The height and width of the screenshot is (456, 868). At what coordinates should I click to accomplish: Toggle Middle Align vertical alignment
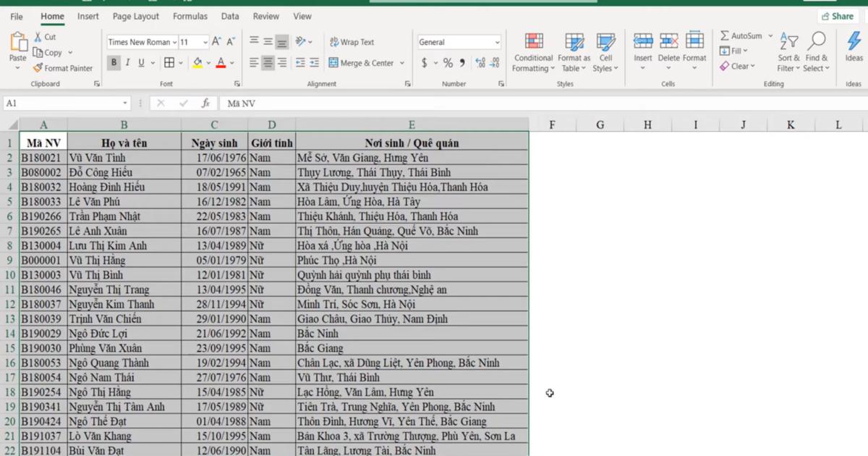[268, 42]
